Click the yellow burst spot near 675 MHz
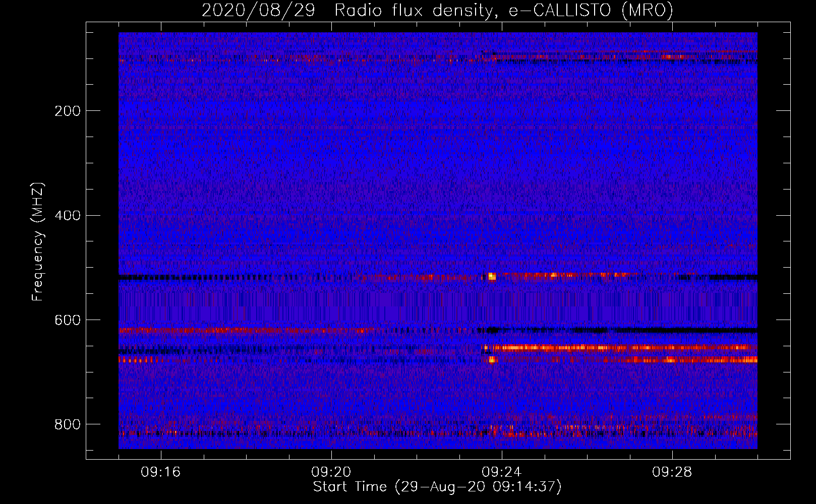The image size is (816, 504). (x=492, y=359)
